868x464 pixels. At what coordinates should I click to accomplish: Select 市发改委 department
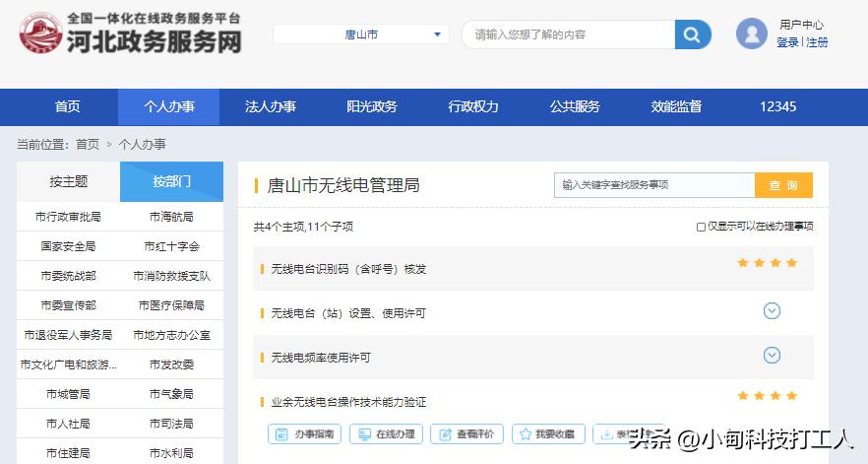click(171, 365)
